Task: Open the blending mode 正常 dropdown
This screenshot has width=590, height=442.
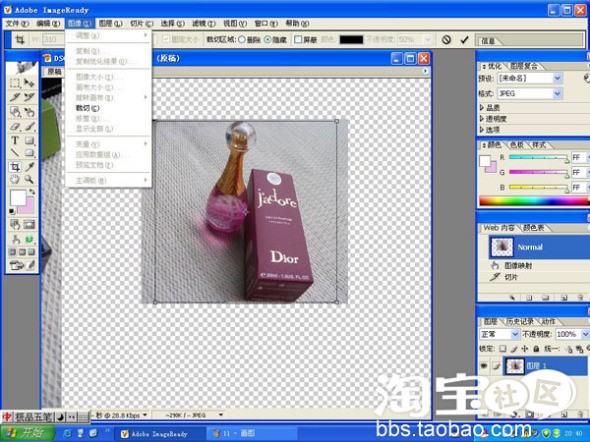Action: click(500, 334)
